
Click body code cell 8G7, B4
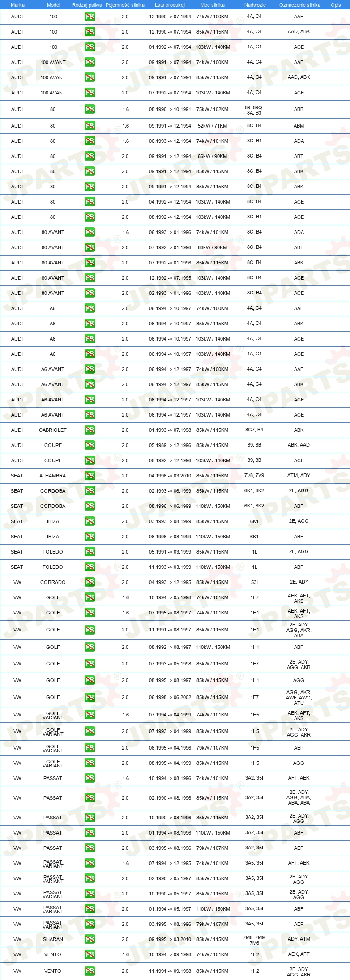(254, 430)
